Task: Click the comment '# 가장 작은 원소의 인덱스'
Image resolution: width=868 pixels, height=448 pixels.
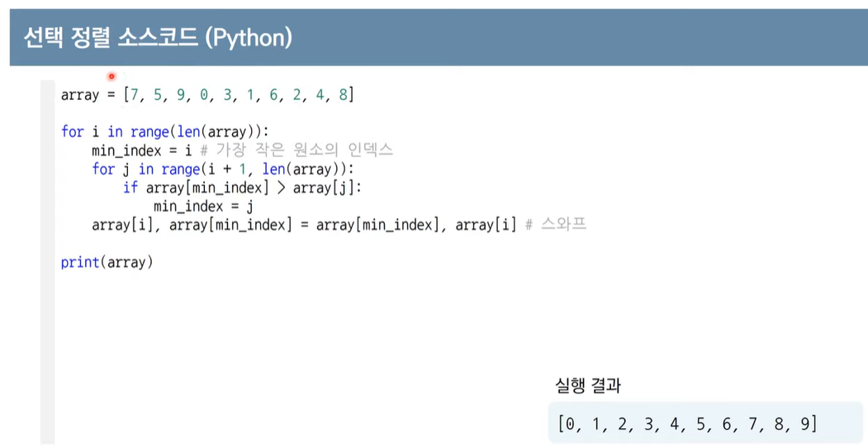Action: [x=296, y=150]
